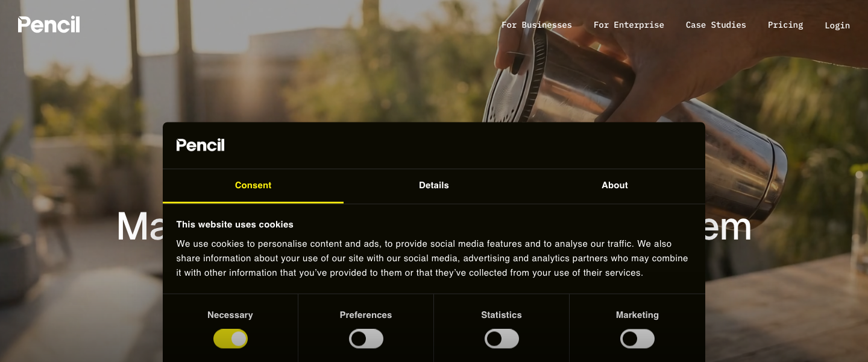Click the cookie description paragraph text
Viewport: 868px width, 362px height.
(432, 258)
